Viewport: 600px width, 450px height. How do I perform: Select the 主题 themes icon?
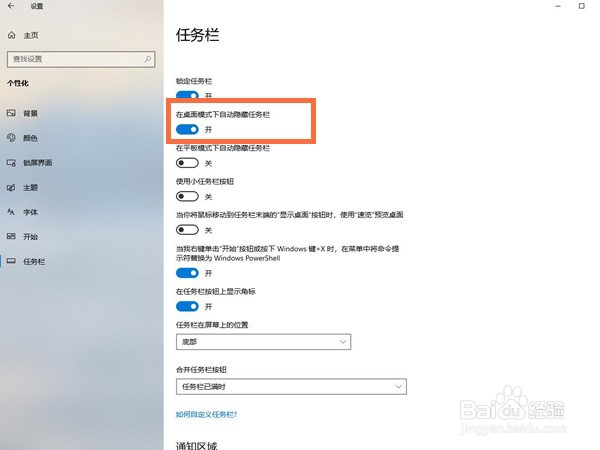pos(11,188)
